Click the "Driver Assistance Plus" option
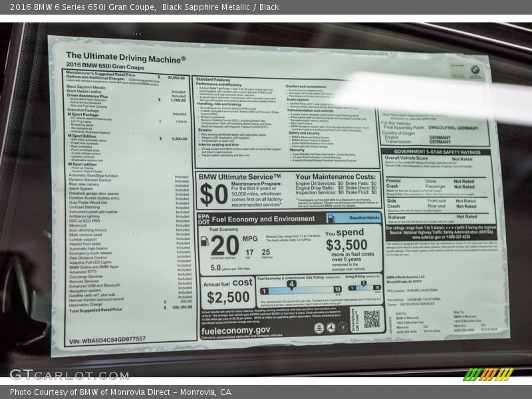 coord(87,96)
